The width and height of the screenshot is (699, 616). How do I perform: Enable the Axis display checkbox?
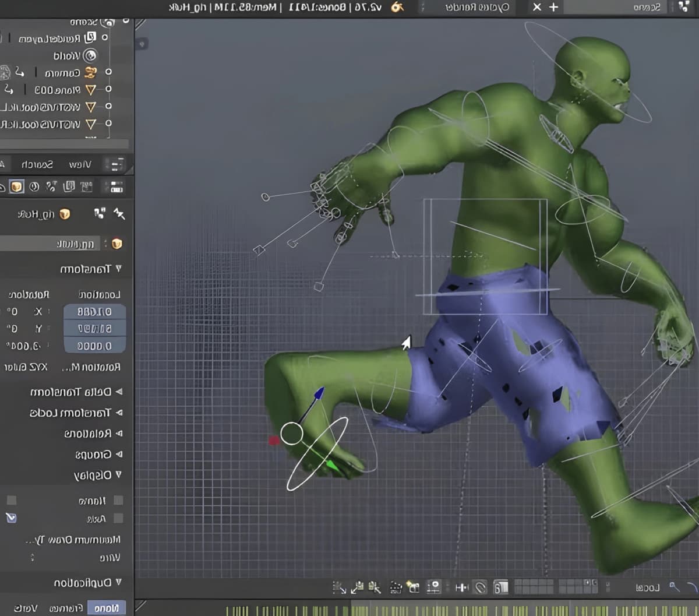tap(118, 518)
